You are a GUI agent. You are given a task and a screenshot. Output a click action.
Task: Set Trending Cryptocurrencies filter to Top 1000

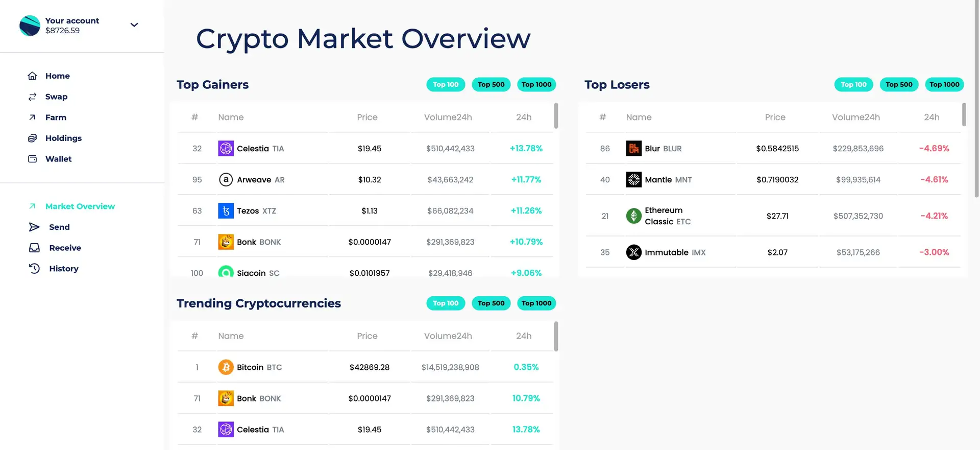click(536, 303)
